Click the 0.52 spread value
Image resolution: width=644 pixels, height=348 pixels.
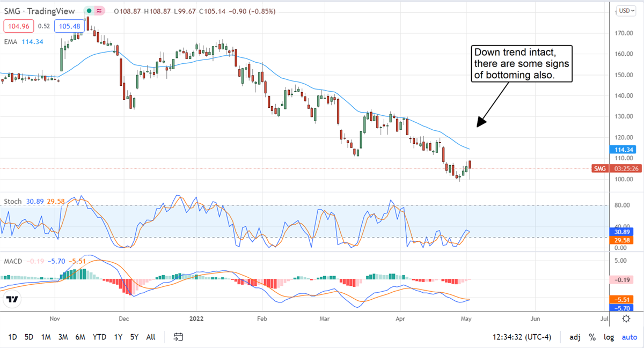[x=44, y=25]
